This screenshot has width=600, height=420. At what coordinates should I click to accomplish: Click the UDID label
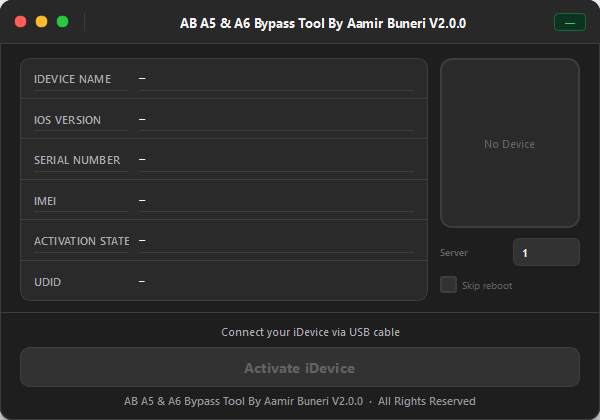(47, 282)
